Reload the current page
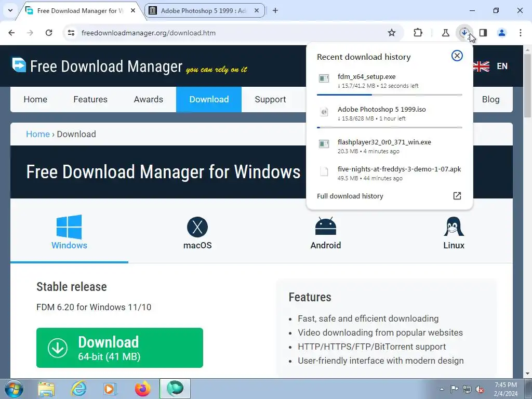532x399 pixels. pos(49,33)
